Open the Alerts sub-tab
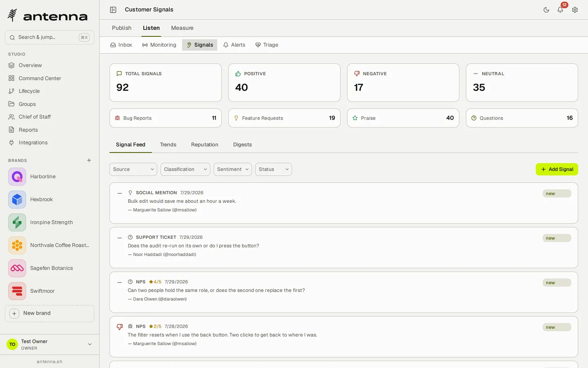This screenshot has width=588, height=368. [234, 45]
